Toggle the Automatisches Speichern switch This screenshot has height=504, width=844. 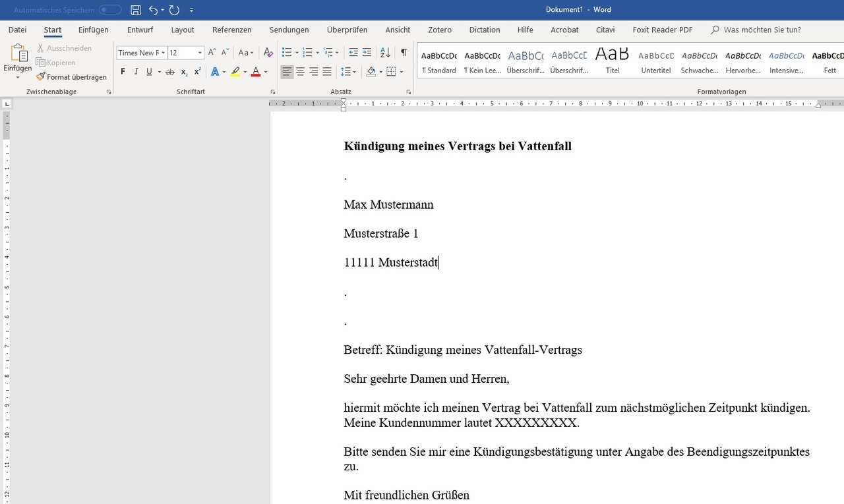[x=110, y=10]
